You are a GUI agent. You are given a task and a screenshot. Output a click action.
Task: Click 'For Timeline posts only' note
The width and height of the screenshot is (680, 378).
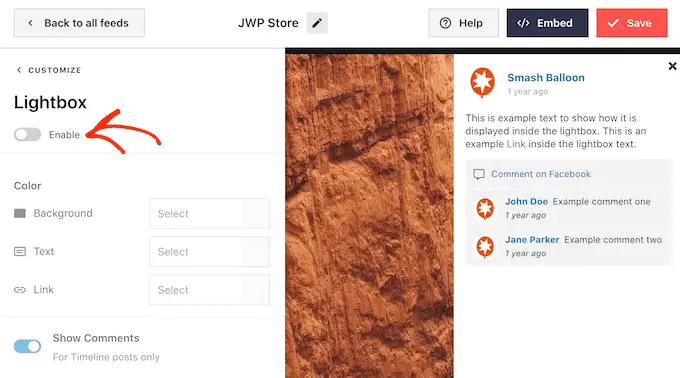click(x=106, y=357)
